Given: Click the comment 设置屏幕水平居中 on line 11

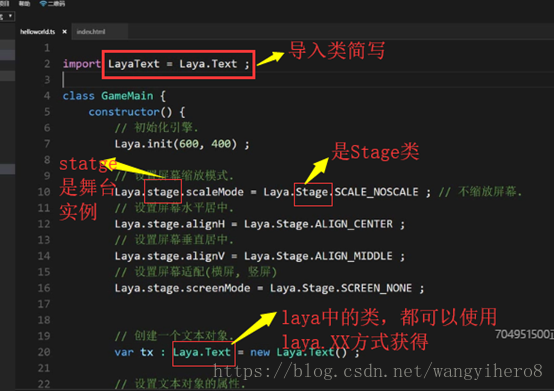Looking at the screenshot, I should pos(174,208).
